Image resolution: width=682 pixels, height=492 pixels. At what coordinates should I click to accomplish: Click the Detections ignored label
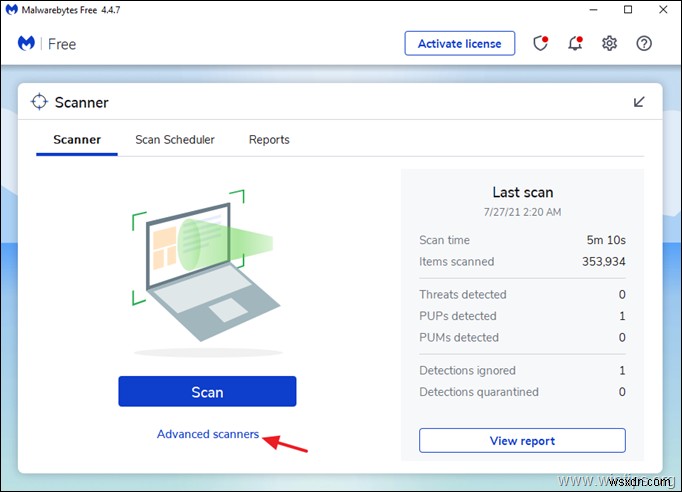coord(468,371)
